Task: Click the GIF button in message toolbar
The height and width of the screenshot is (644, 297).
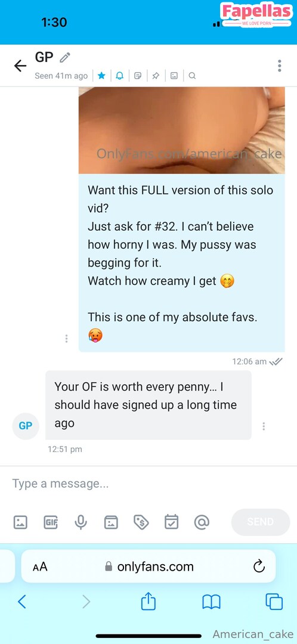Action: [51, 522]
